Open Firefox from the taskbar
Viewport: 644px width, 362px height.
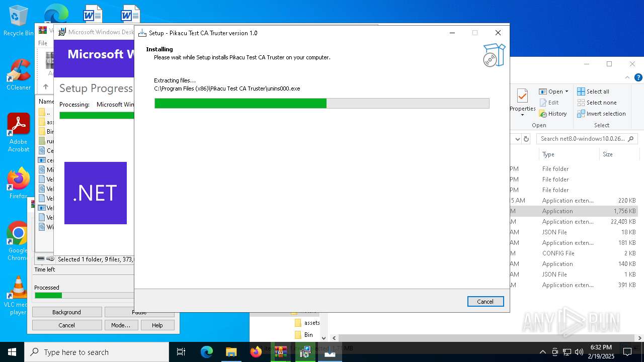(256, 352)
